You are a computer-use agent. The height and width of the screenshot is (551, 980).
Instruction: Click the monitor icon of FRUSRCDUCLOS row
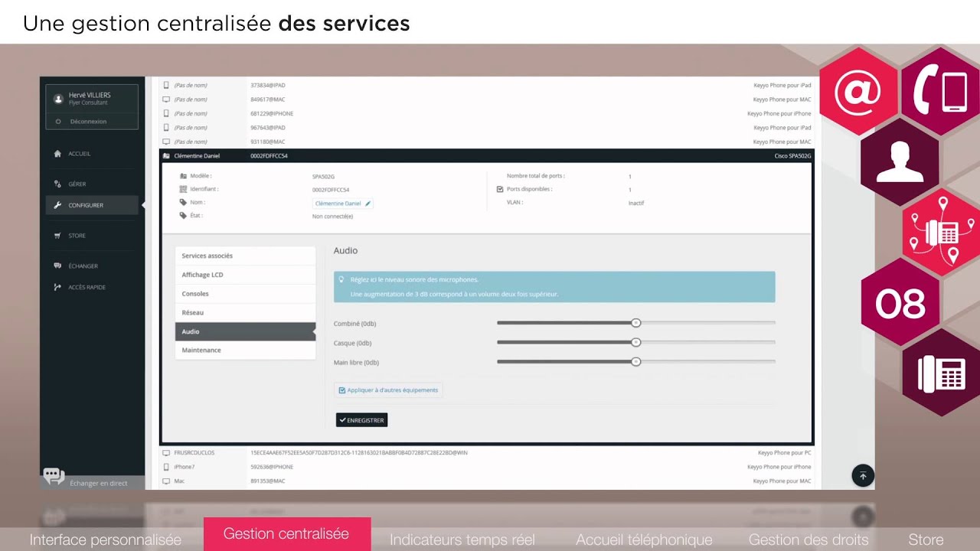[x=166, y=453]
